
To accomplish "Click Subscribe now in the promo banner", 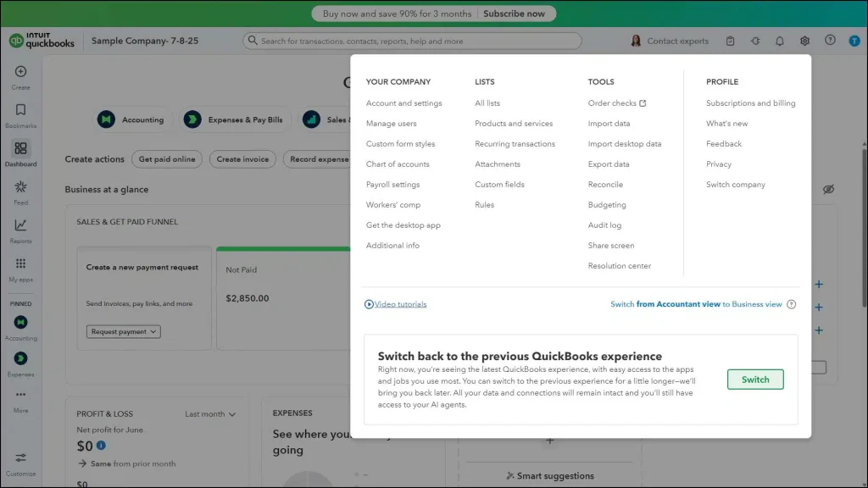I will pos(514,14).
